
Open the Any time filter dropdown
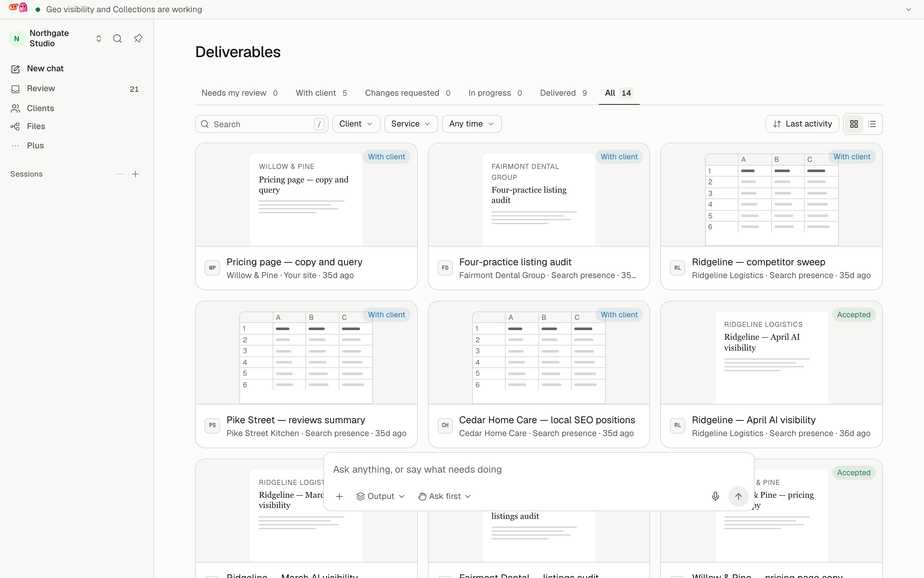tap(472, 124)
